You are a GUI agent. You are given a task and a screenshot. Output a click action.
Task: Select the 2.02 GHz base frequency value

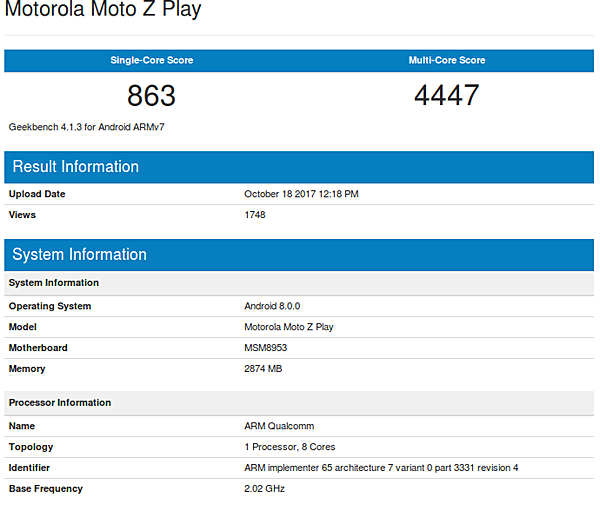point(266,489)
